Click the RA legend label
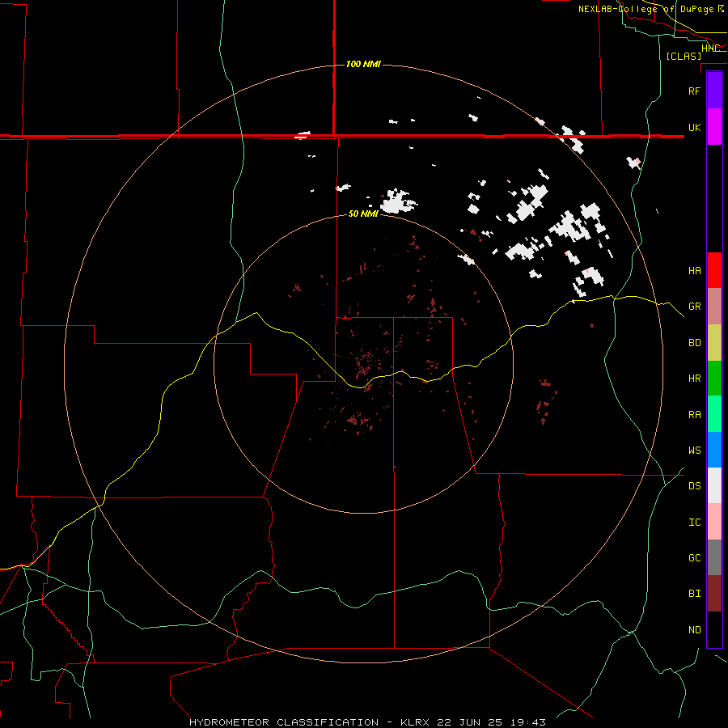728x728 pixels. pos(694,415)
